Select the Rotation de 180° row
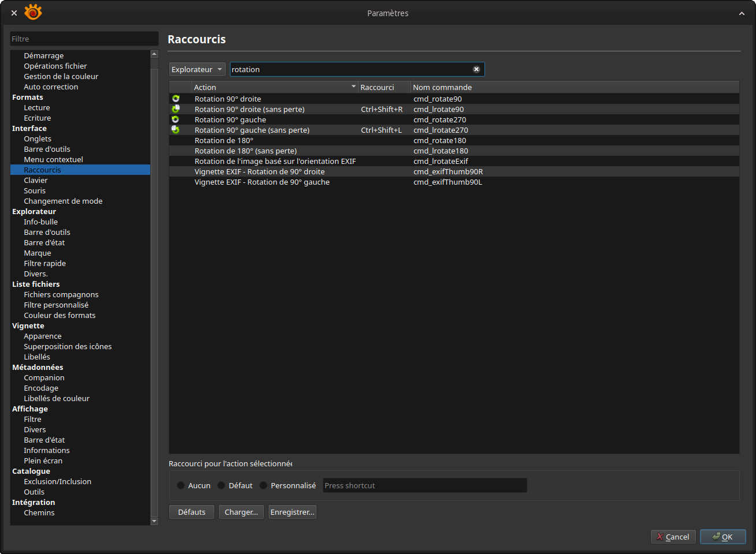The image size is (756, 554). click(x=224, y=140)
